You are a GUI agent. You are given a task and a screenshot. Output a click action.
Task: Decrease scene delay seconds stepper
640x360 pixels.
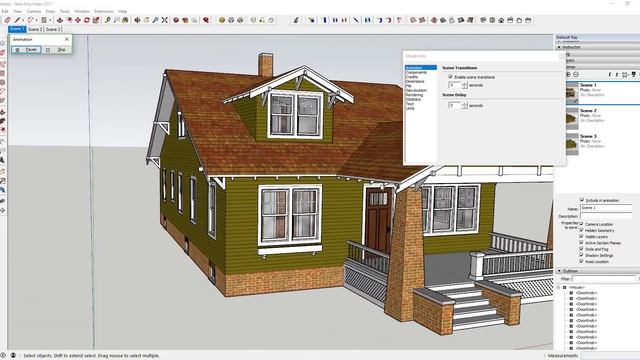click(464, 107)
